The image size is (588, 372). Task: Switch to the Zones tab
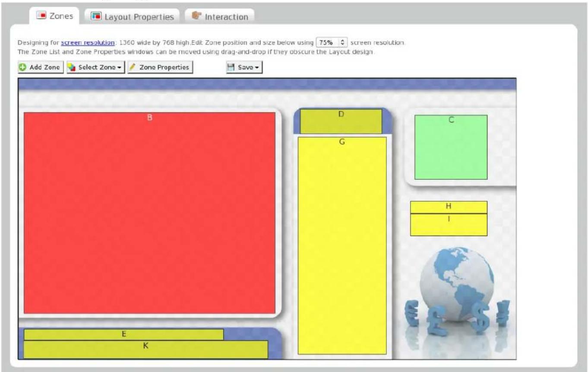54,16
